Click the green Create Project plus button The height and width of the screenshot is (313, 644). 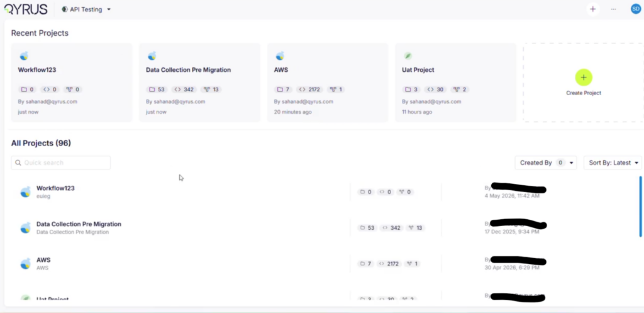pyautogui.click(x=584, y=77)
